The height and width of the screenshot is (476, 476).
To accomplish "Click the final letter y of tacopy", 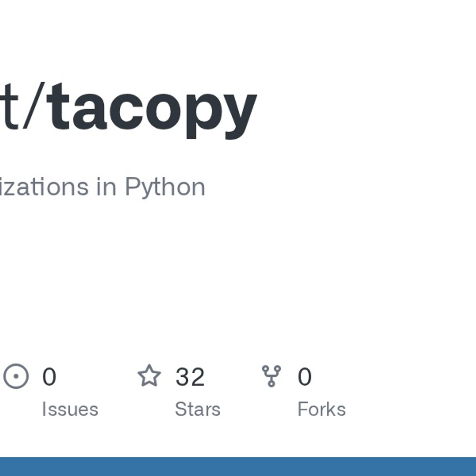I will click(x=240, y=112).
